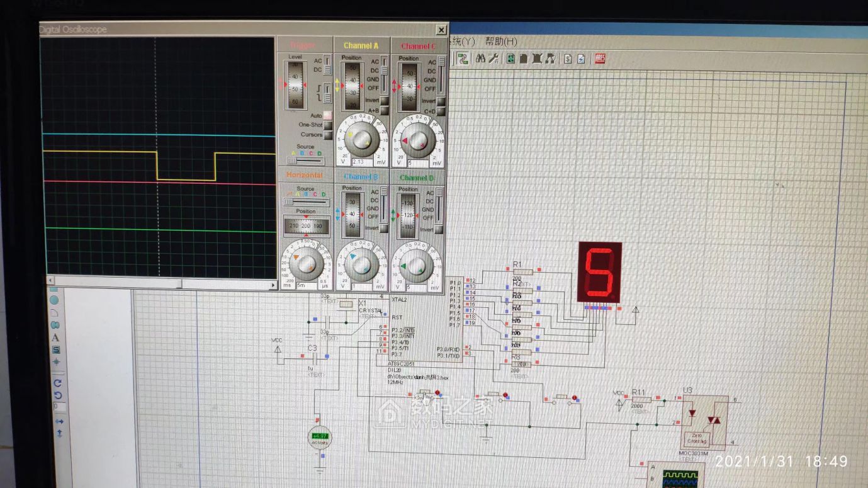Click Channel A coupling AC/DC/GND/OFF slider

point(383,74)
